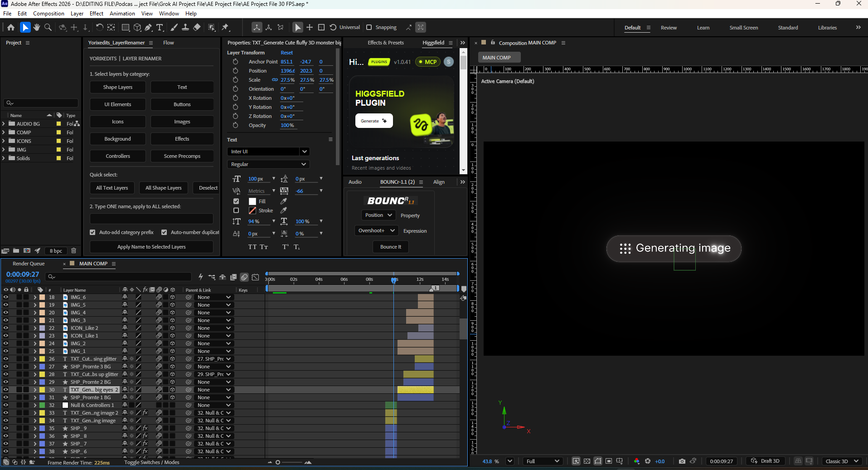Click the yellow label of layer 30
Viewport: 868px width, 470px height.
point(42,390)
